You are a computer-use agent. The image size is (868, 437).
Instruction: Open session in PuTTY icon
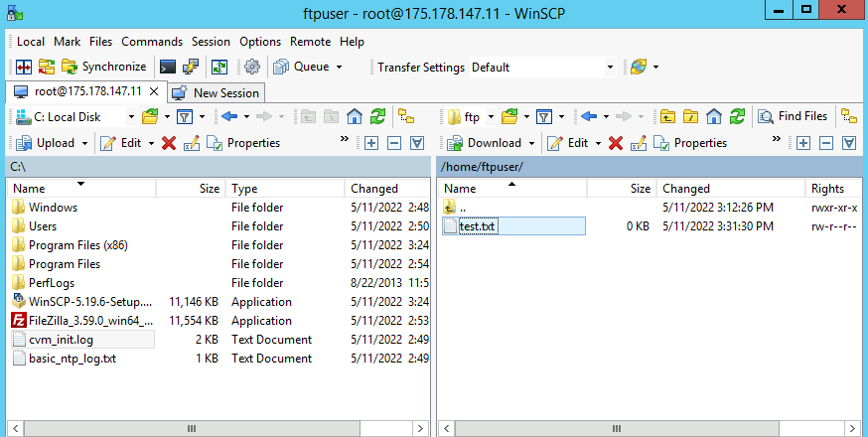[x=191, y=67]
